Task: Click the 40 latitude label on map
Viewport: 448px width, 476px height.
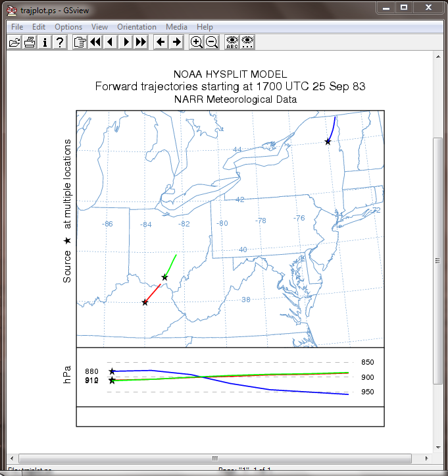Action: 243,250
